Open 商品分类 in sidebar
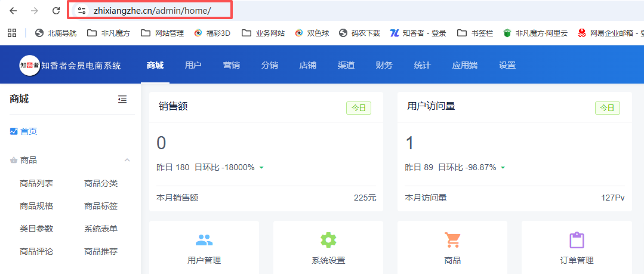 [x=101, y=184]
